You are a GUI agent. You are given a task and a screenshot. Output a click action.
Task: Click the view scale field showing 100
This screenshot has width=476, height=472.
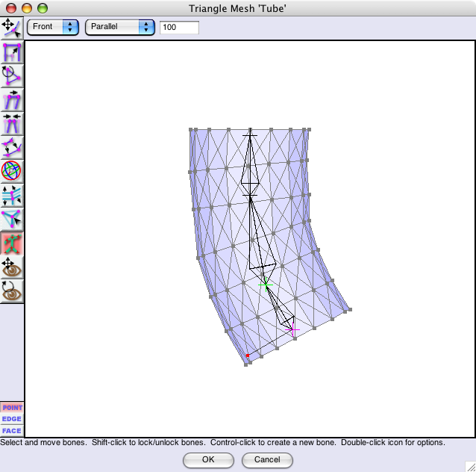179,28
